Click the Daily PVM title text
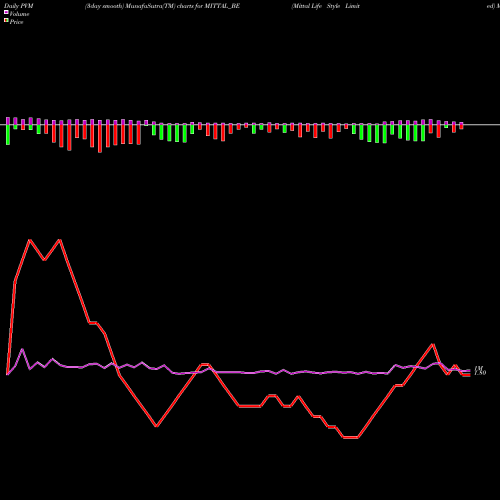500x500 pixels. 19,6
